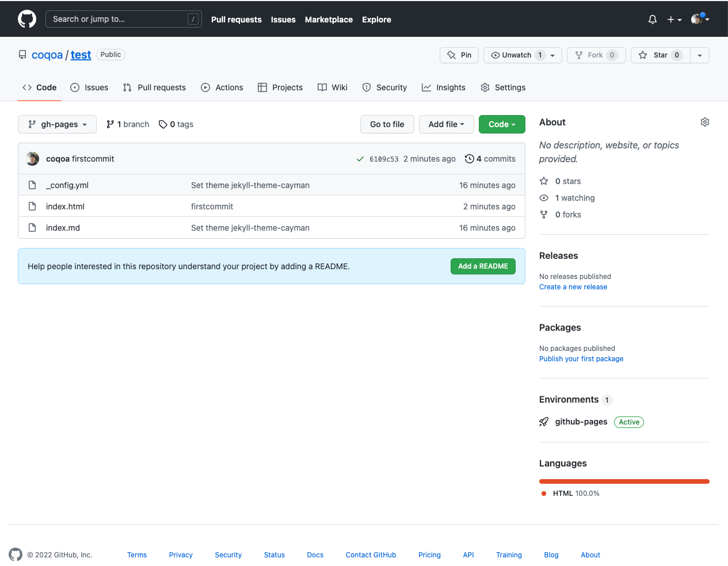728x566 pixels.
Task: Open the Wiki tab
Action: (333, 87)
